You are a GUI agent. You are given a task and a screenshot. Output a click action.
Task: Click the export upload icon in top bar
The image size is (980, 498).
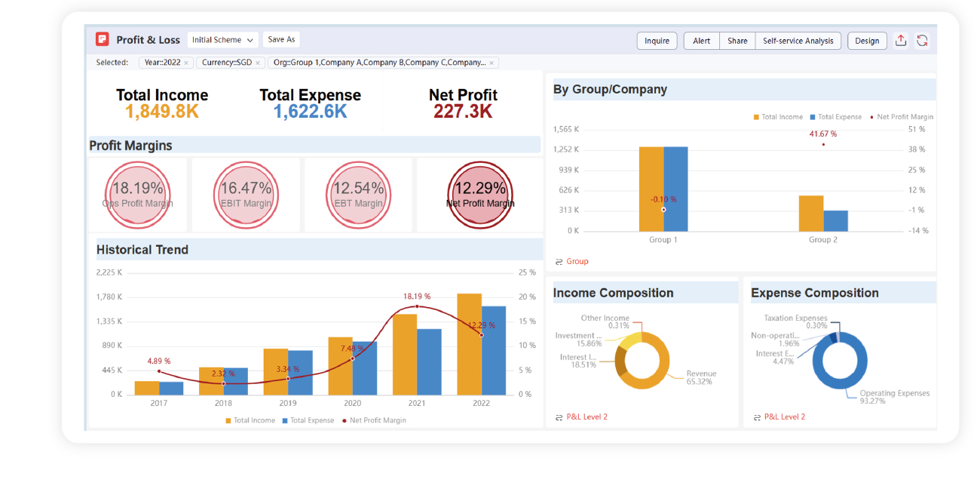click(900, 41)
